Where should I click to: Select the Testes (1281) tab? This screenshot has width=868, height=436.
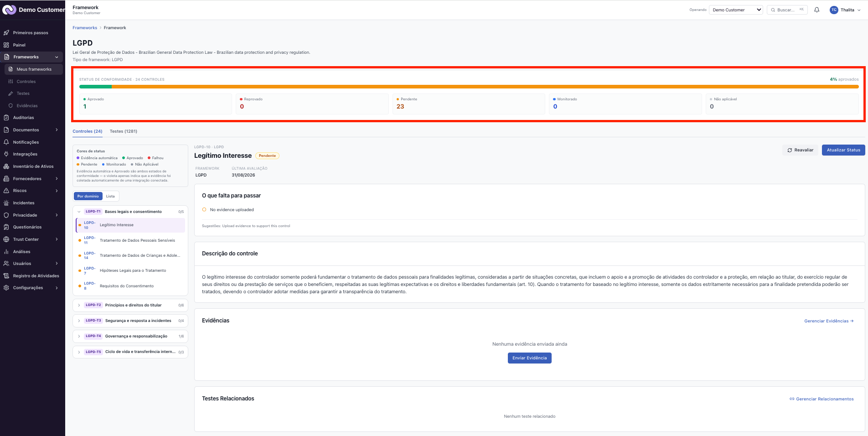[124, 131]
